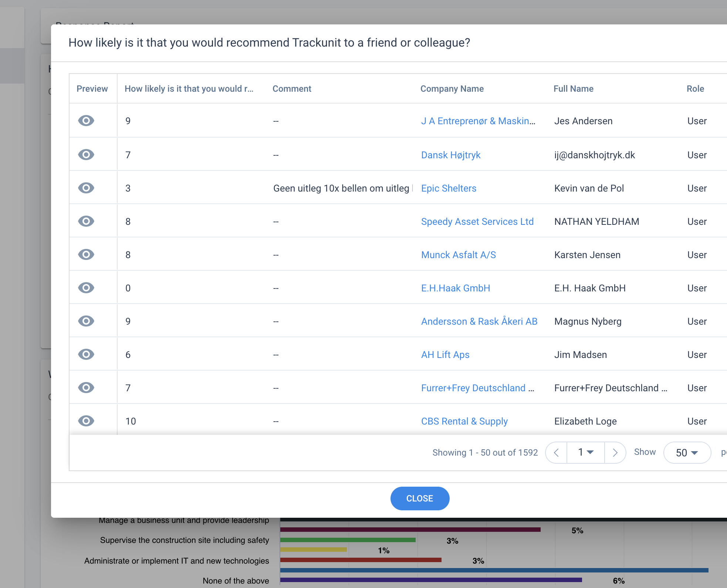The width and height of the screenshot is (727, 588).
Task: Click 'Administrate or implement IT' chart label
Action: pos(176,561)
